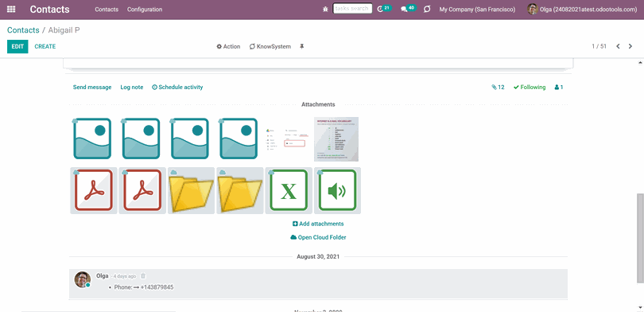Click Olga's avatar in the chatter message
Image resolution: width=644 pixels, height=312 pixels.
pyautogui.click(x=82, y=279)
